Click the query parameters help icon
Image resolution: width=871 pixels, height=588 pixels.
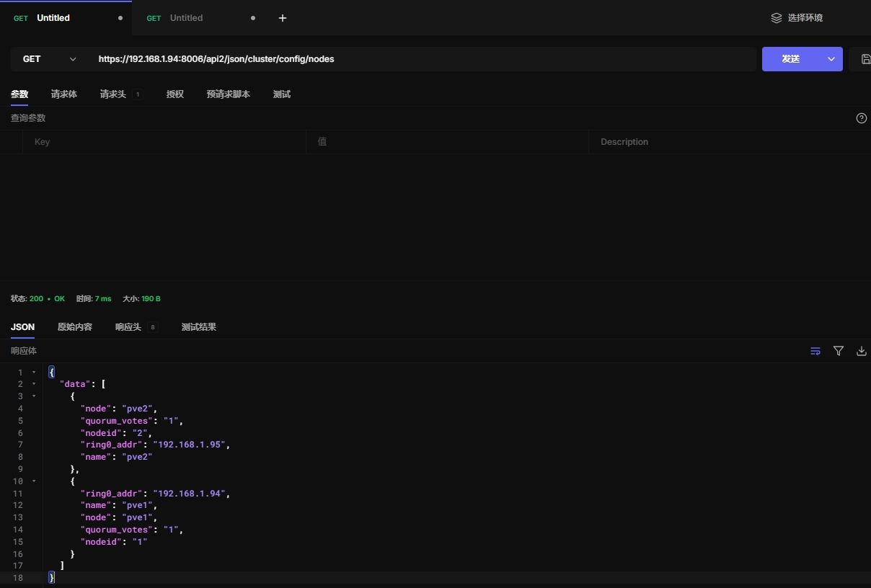(861, 118)
